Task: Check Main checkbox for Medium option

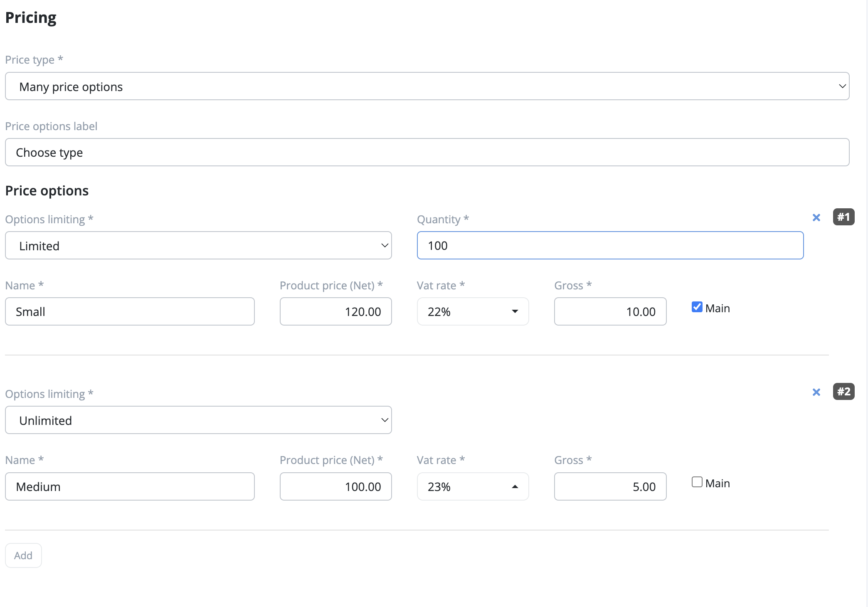Action: pyautogui.click(x=697, y=482)
